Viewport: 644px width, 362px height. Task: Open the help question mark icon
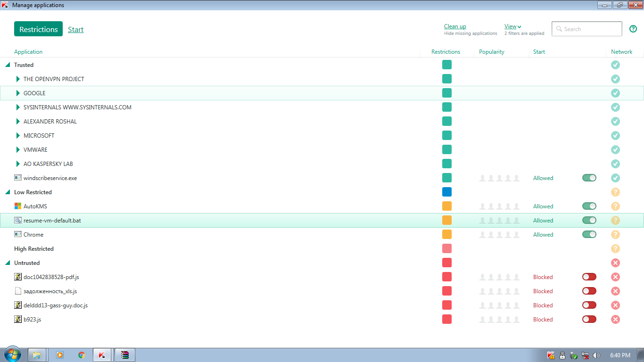(633, 29)
